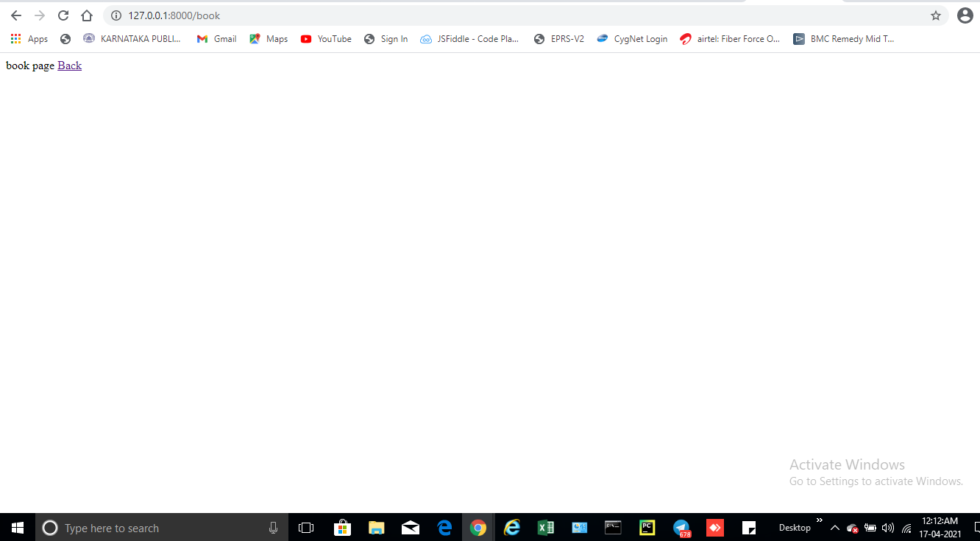View site information for 127.0.0.1
This screenshot has height=541, width=980.
(116, 15)
